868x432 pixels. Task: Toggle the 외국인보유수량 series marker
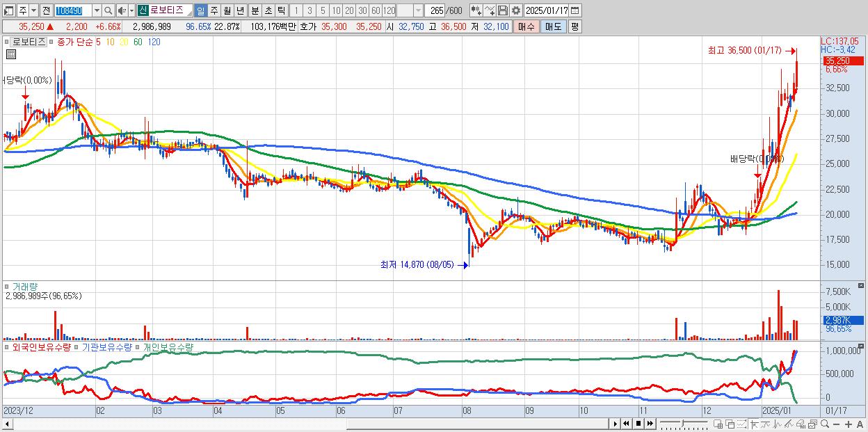tap(7, 346)
